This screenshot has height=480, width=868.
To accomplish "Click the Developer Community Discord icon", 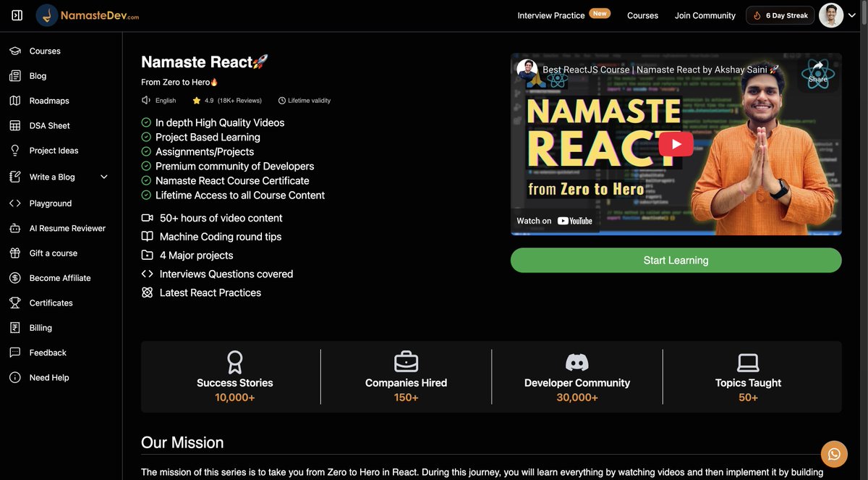I will coord(577,362).
